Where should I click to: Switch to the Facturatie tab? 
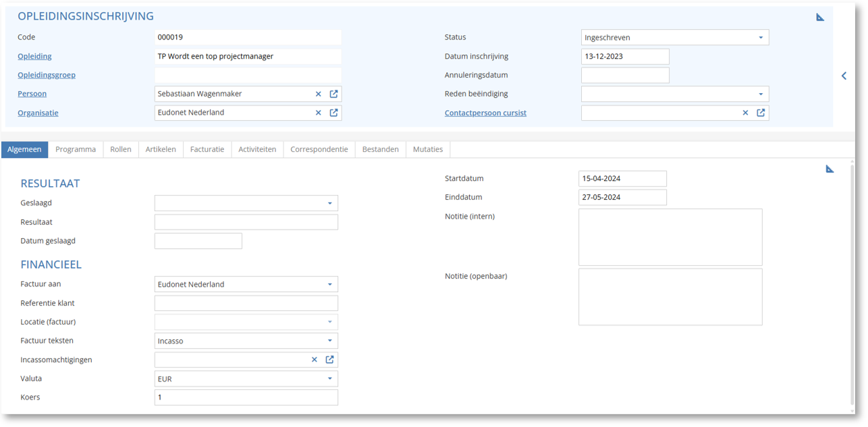[207, 150]
